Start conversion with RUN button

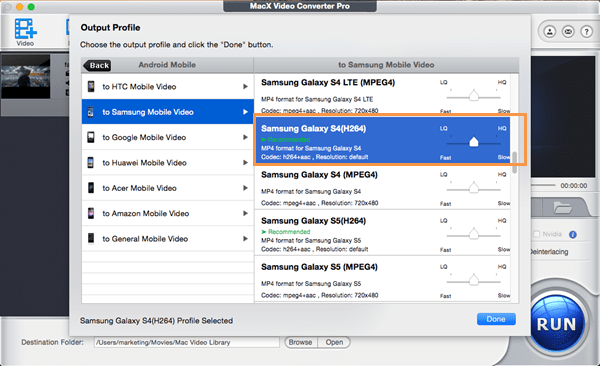[x=557, y=324]
